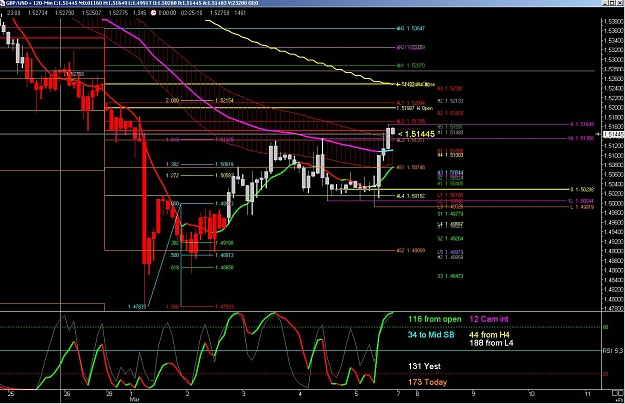Screen dimensions: 625x404
Task: Click the 'WH1 1.52870' weekly level label
Action: tap(411, 65)
